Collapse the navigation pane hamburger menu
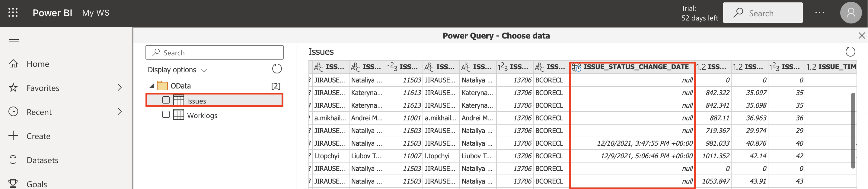 [14, 40]
